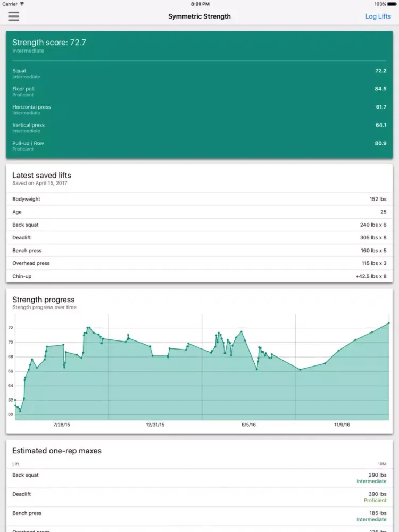399x532 pixels.
Task: Click the final chart data point
Action: pyautogui.click(x=389, y=323)
